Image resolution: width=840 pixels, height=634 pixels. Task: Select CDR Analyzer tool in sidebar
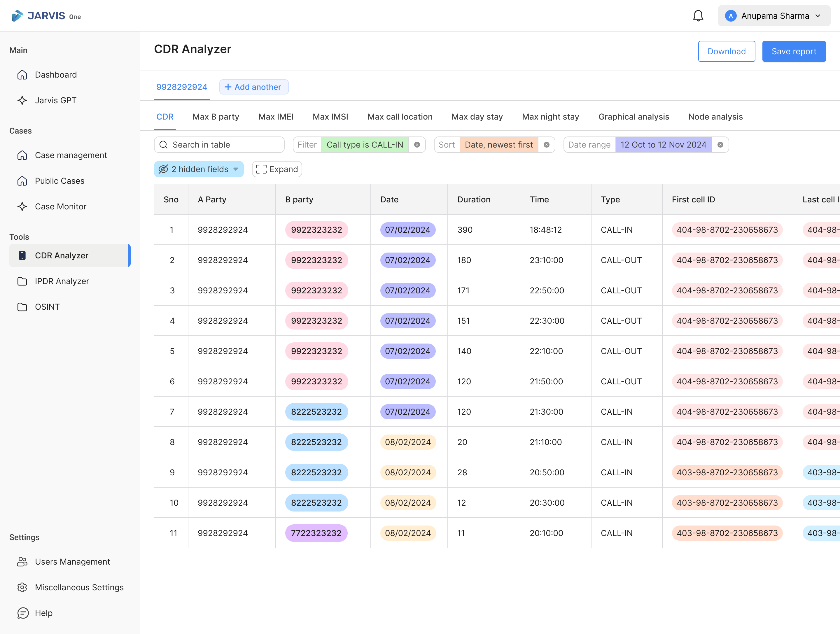(x=70, y=255)
